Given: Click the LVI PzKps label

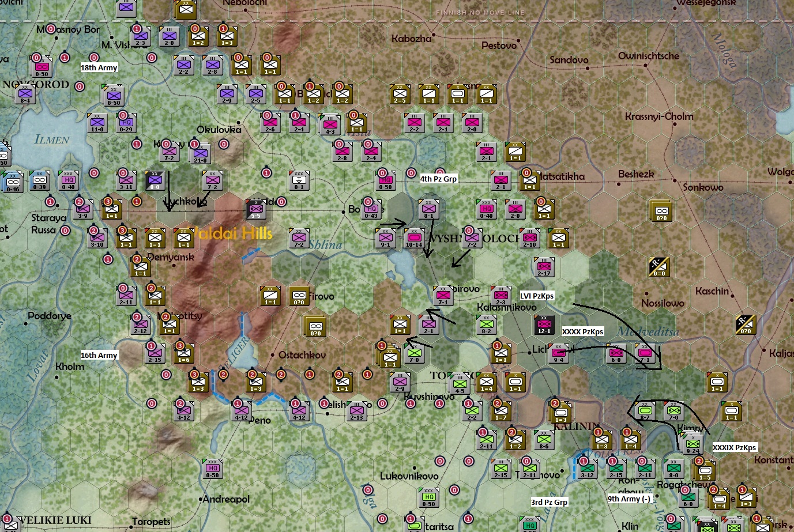Looking at the screenshot, I should click(x=537, y=296).
